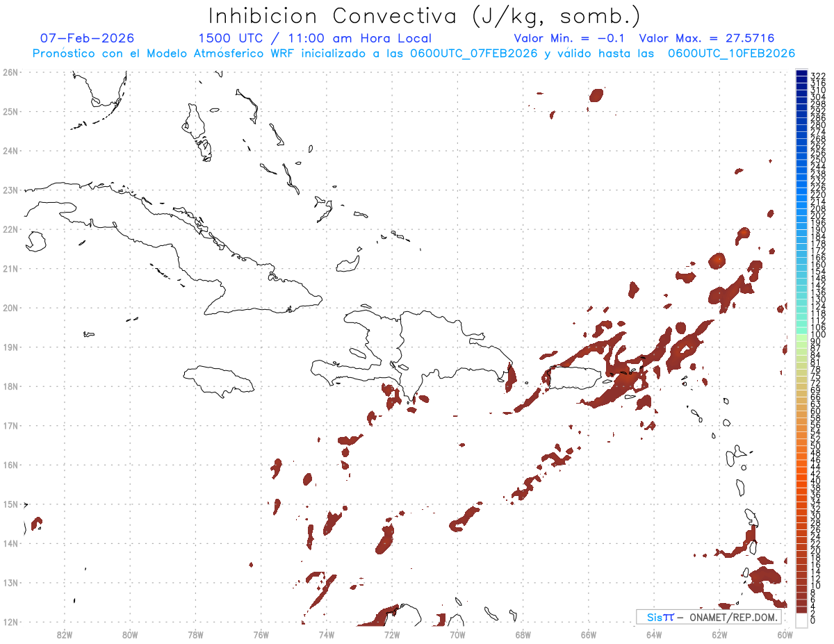Click the pale green colorbar swatch beside 90
Screen dimensions: 834x644
tap(802, 338)
